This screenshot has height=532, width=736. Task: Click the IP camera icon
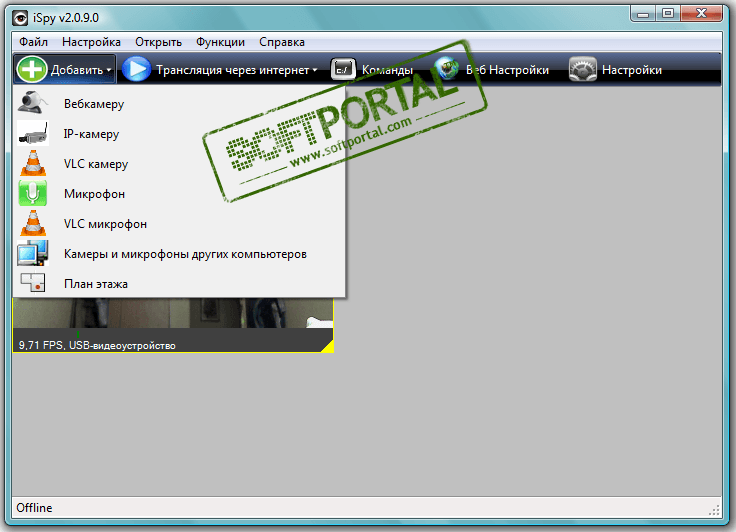click(x=33, y=133)
